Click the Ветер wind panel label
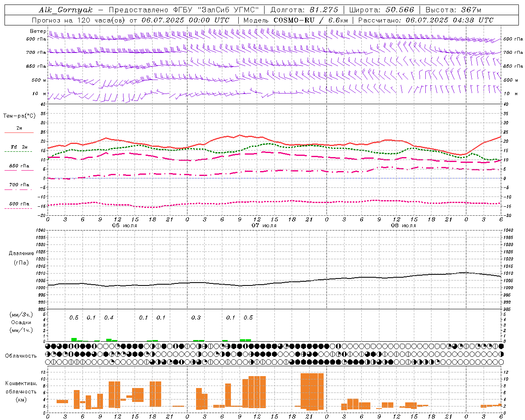This screenshot has width=525, height=420. coord(38,31)
